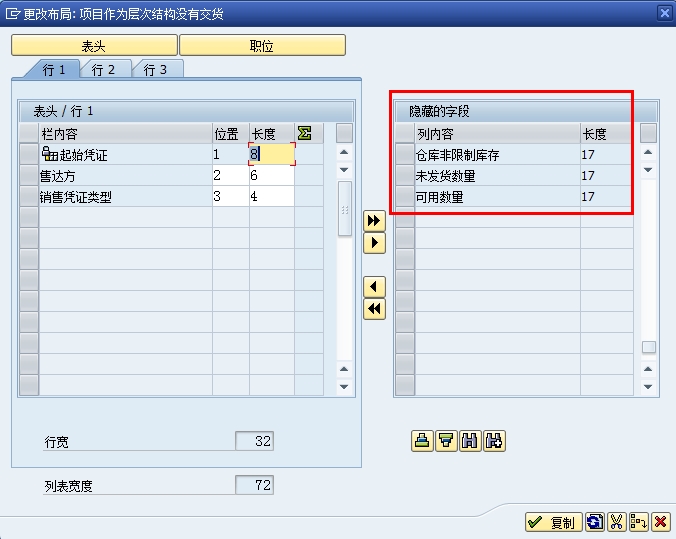Viewport: 676px width, 539px height.
Task: Select the row selector for 未发货数量
Action: point(405,175)
